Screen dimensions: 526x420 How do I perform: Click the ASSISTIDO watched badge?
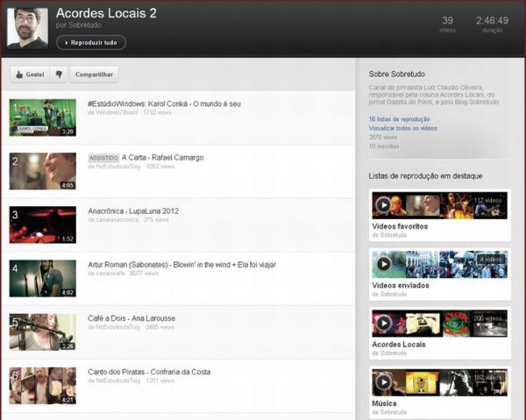103,158
